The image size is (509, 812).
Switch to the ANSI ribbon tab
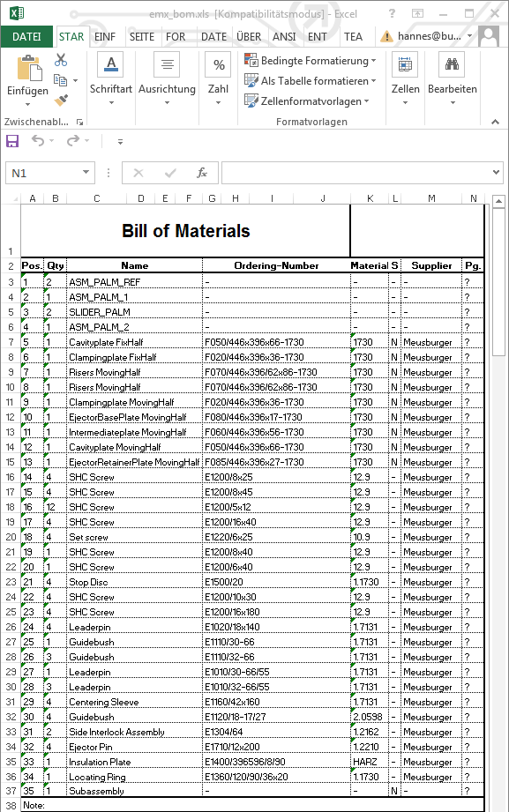[284, 37]
